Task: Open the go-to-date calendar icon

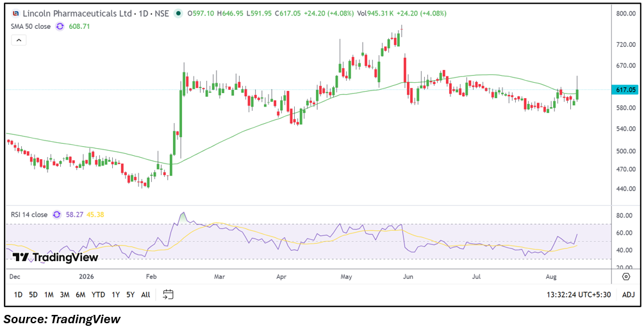Action: (168, 294)
